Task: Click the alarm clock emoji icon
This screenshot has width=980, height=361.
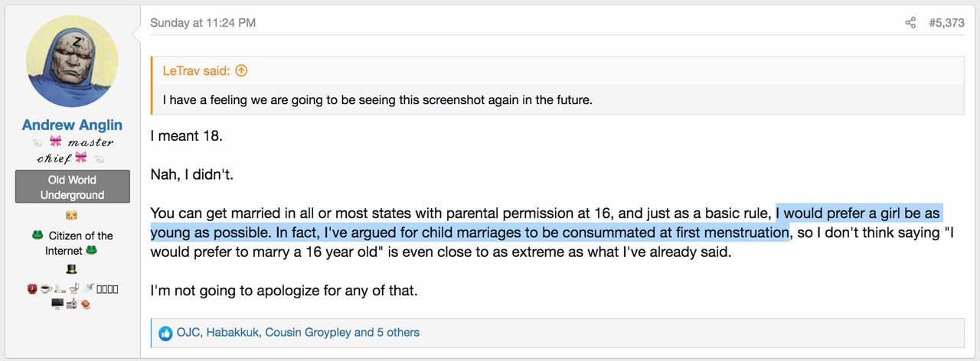Action: 32,289
